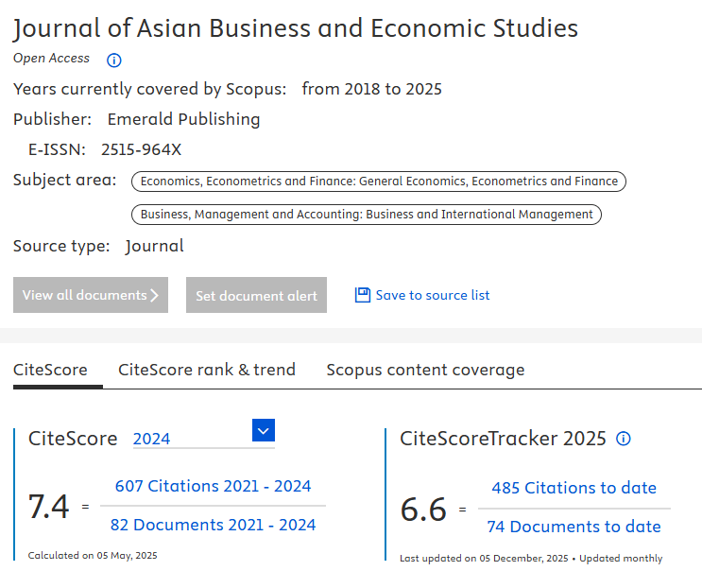Select the CiteScore tab

(50, 370)
